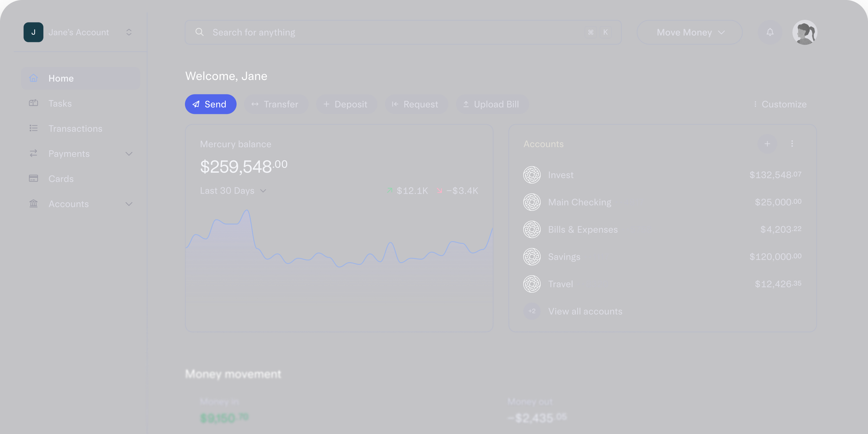Click the search magnifier icon

[199, 32]
